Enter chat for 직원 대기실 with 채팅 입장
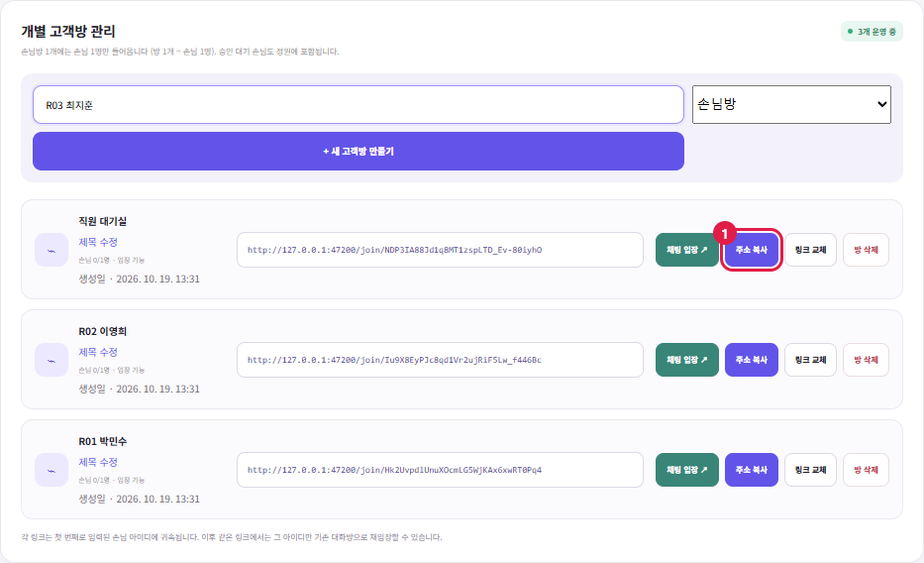Image resolution: width=924 pixels, height=563 pixels. pyautogui.click(x=687, y=250)
